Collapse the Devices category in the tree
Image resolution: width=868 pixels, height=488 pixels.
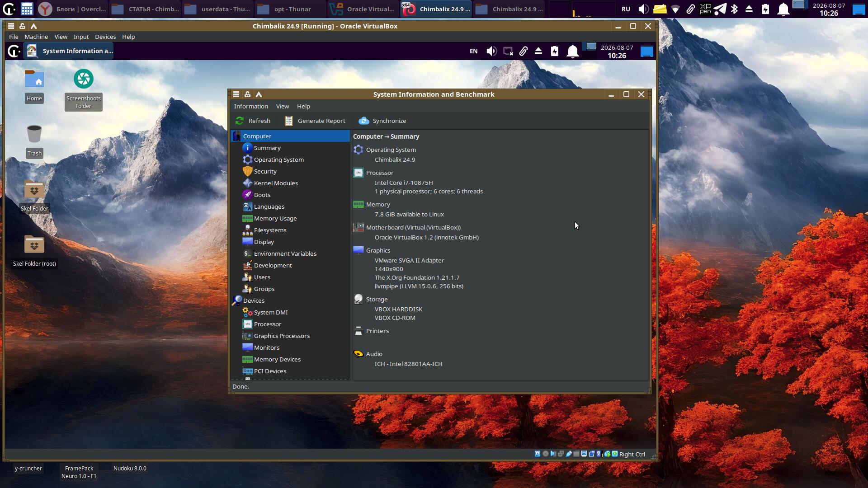pyautogui.click(x=290, y=300)
